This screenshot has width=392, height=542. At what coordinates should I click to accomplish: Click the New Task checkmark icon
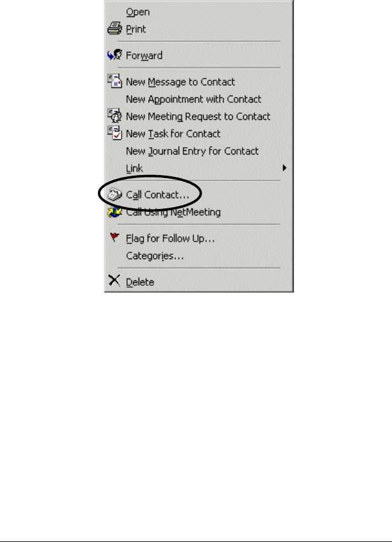point(114,133)
